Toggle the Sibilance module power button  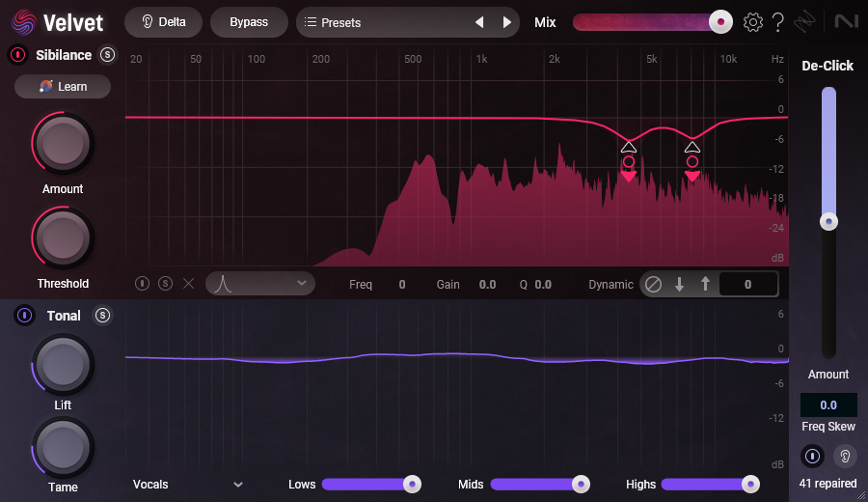pyautogui.click(x=17, y=55)
